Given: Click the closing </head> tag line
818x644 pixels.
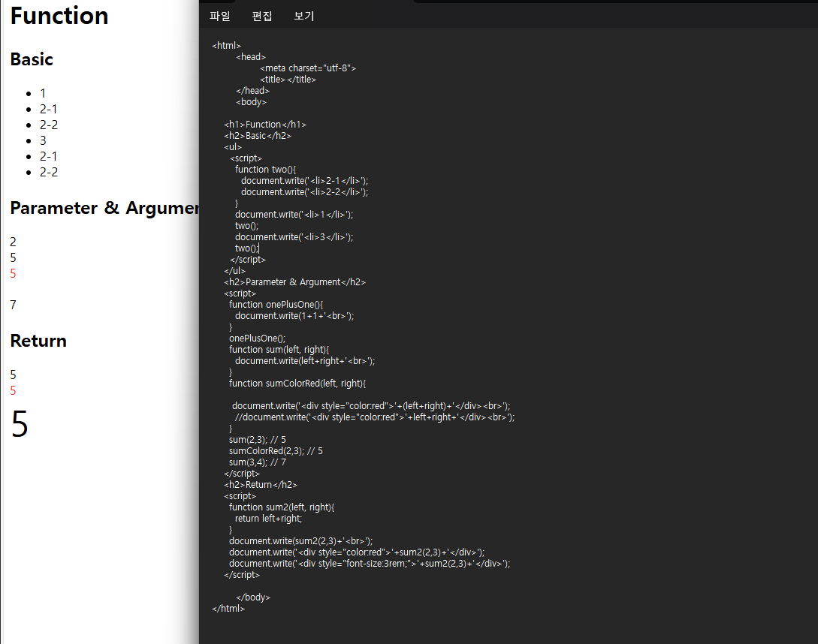Looking at the screenshot, I should [252, 91].
